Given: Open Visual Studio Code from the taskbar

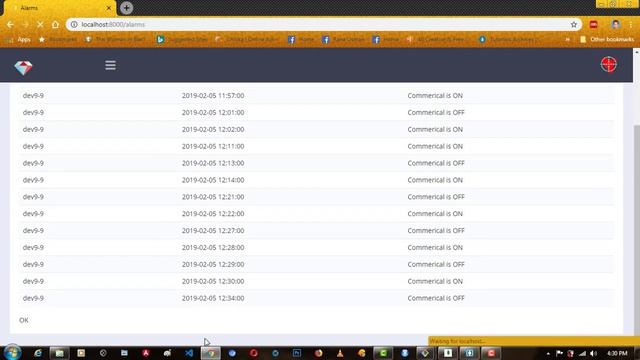Looking at the screenshot, I should click(x=189, y=353).
